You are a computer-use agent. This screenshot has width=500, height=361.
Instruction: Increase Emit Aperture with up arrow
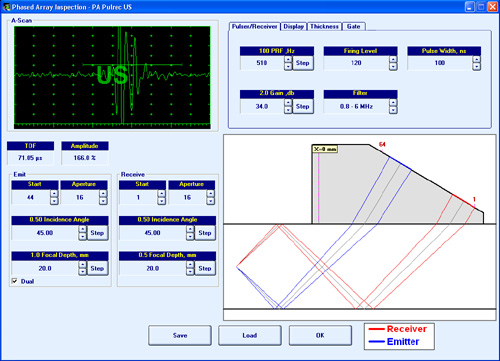(103, 194)
